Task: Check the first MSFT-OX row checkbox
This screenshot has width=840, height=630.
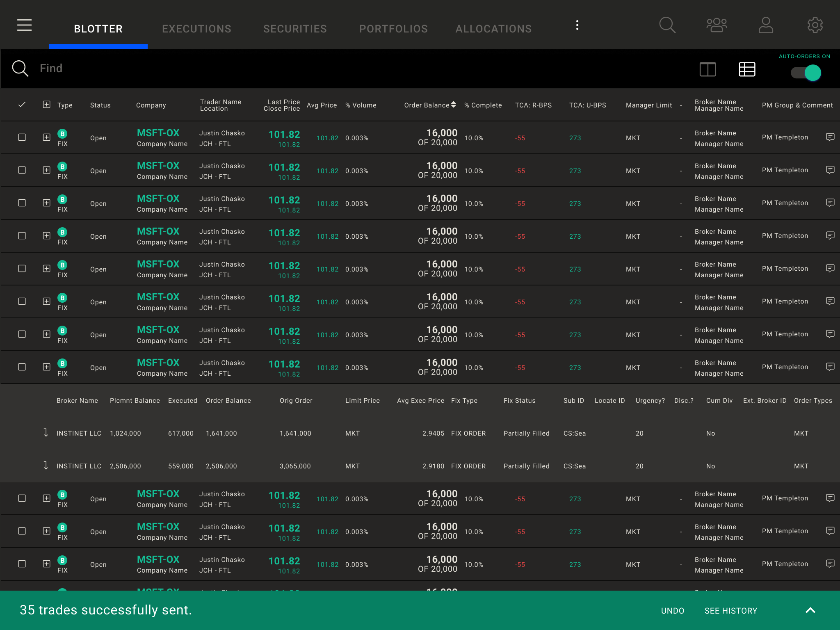Action: pyautogui.click(x=22, y=137)
